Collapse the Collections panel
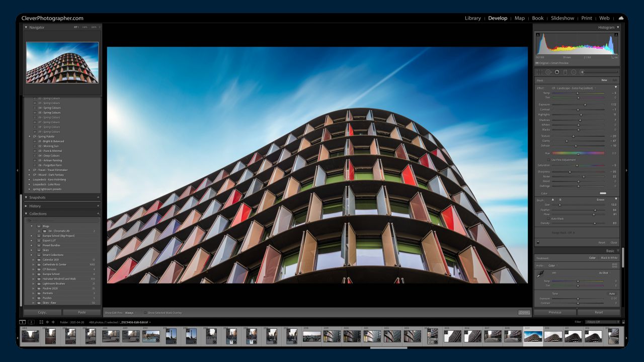This screenshot has height=362, width=644. (26, 214)
